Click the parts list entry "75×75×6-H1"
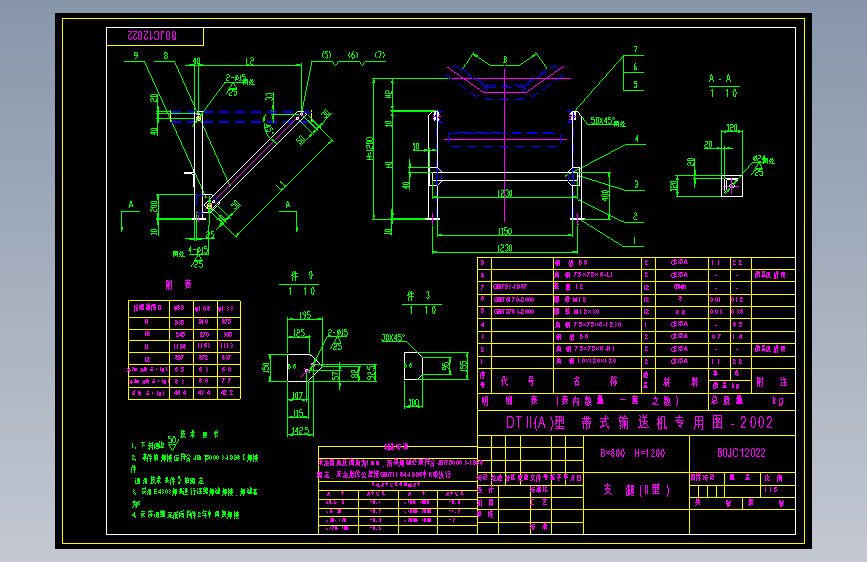The image size is (867, 562). click(x=593, y=349)
